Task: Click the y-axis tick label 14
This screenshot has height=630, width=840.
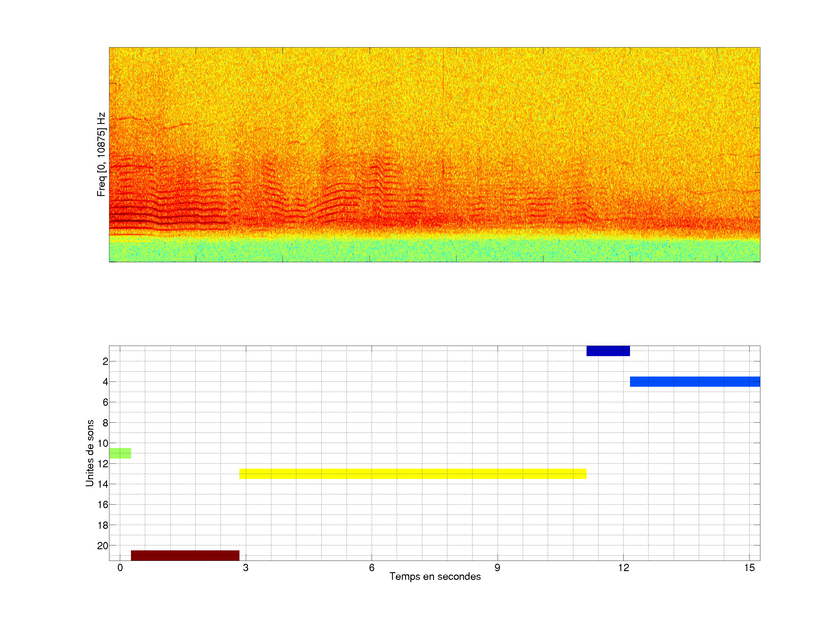Action: [x=103, y=484]
